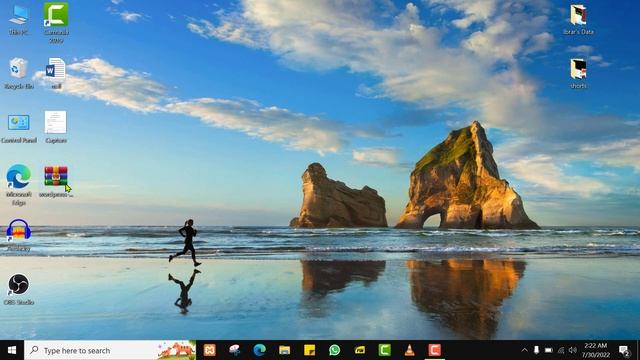Image resolution: width=640 pixels, height=360 pixels.
Task: Open XAMPP from the taskbar
Action: pos(209,350)
